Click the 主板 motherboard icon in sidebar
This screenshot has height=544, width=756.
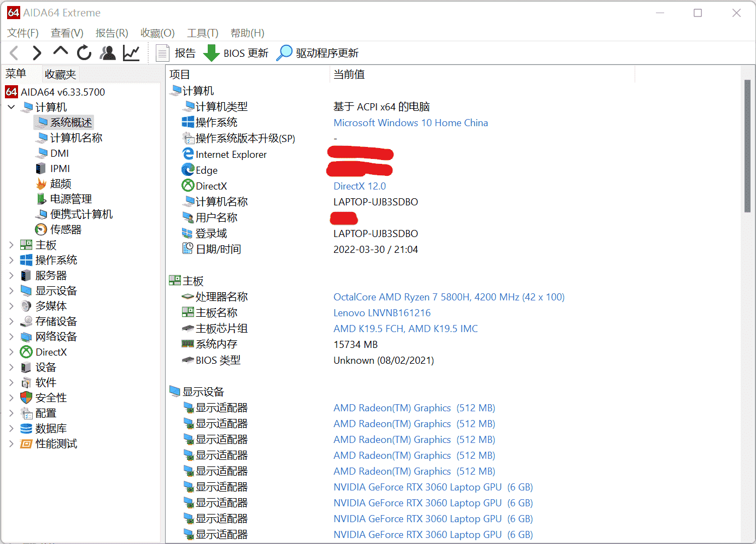[x=26, y=245]
